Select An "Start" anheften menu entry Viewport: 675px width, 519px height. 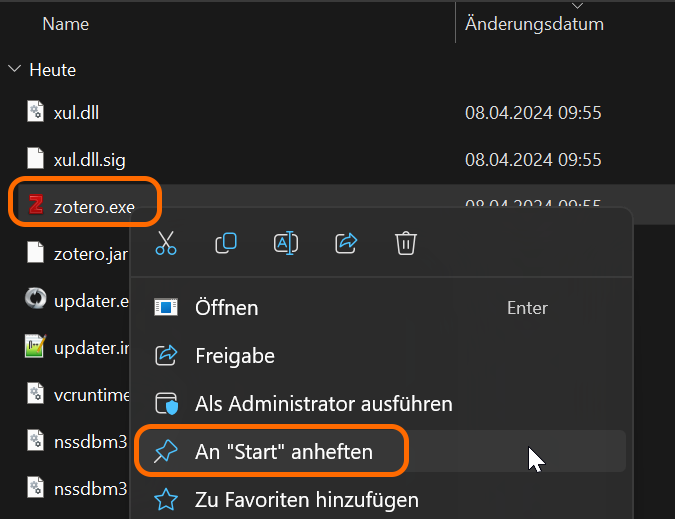click(x=283, y=452)
